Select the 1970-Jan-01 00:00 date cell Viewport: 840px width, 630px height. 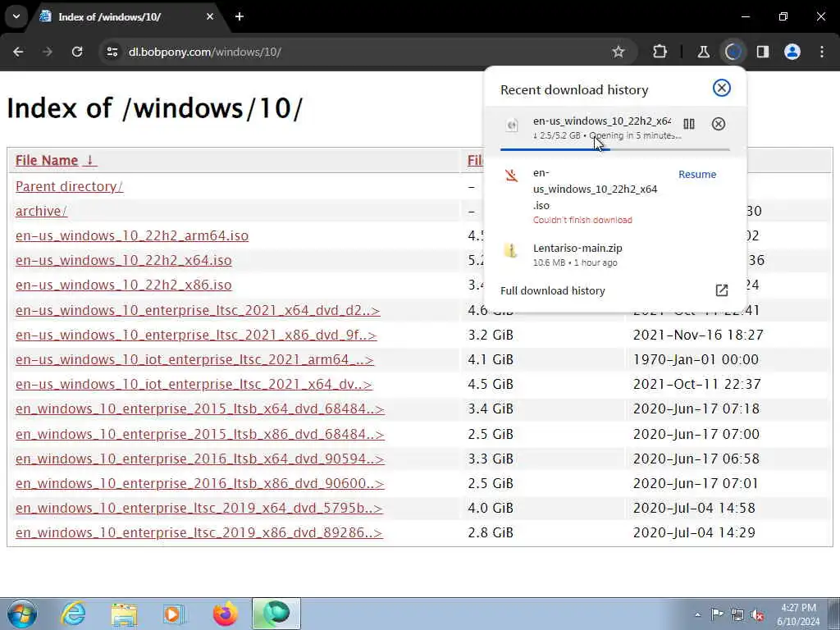click(696, 359)
